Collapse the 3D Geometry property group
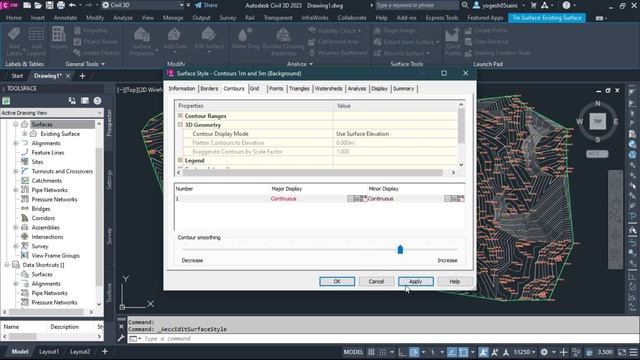 click(180, 124)
